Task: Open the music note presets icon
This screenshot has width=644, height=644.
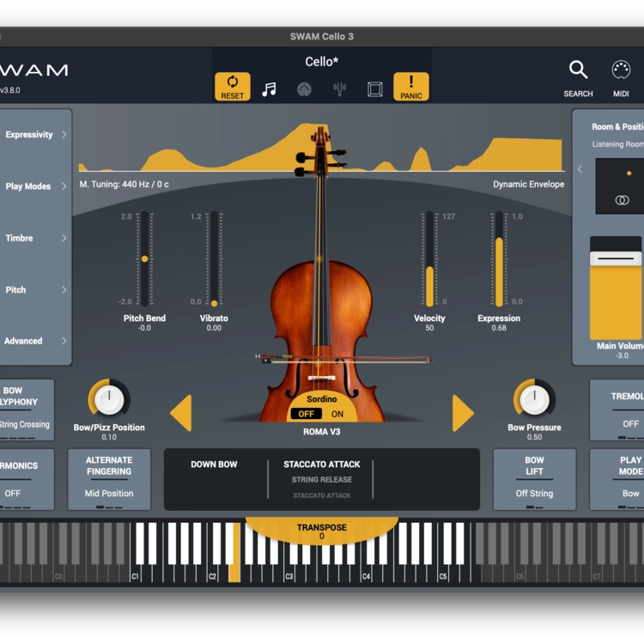Action: click(270, 88)
